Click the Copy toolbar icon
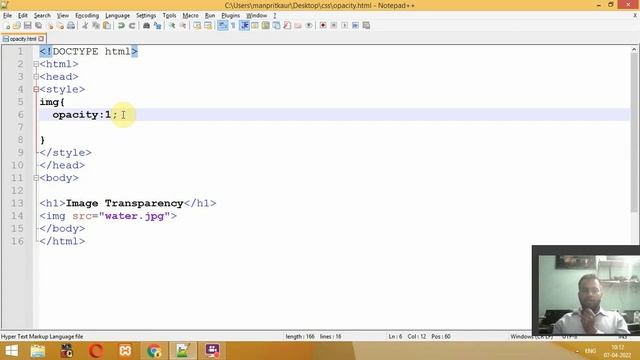640x360 pixels. pos(96,26)
